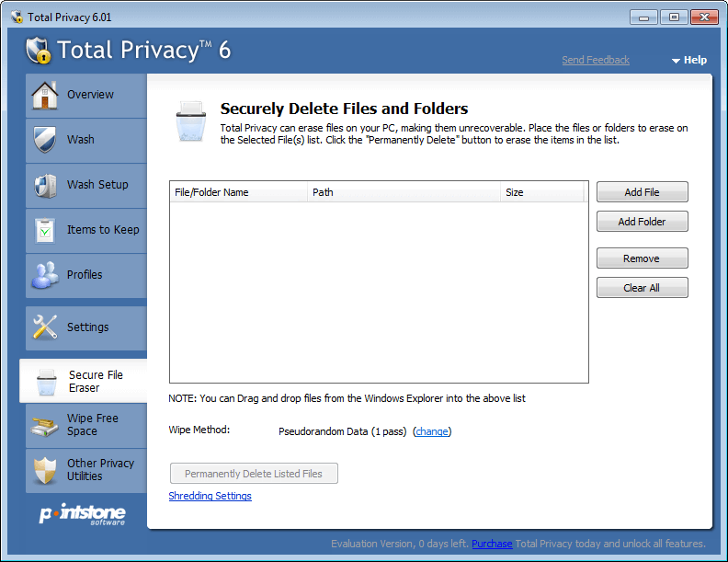Open Profiles using the people icon
The height and width of the screenshot is (562, 728).
(x=45, y=275)
